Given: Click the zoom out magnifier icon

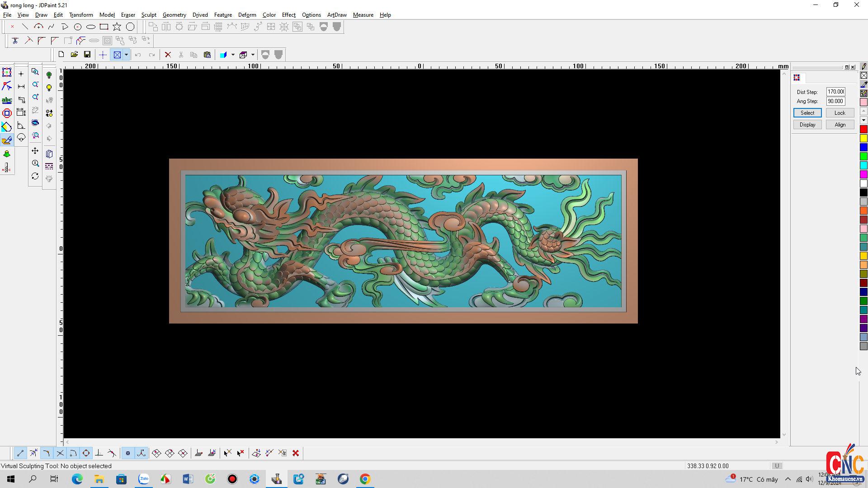Looking at the screenshot, I should pyautogui.click(x=35, y=84).
